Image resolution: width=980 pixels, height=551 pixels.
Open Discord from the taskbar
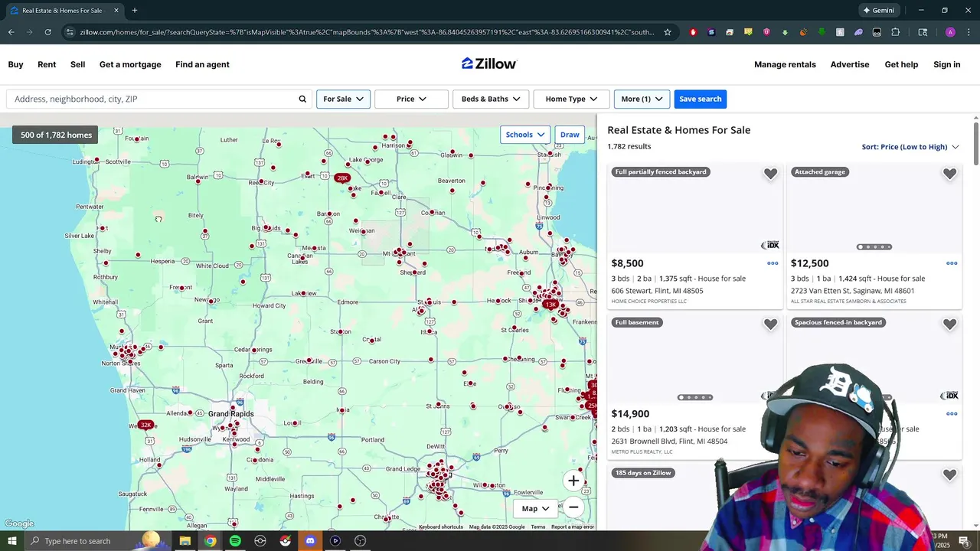(310, 541)
